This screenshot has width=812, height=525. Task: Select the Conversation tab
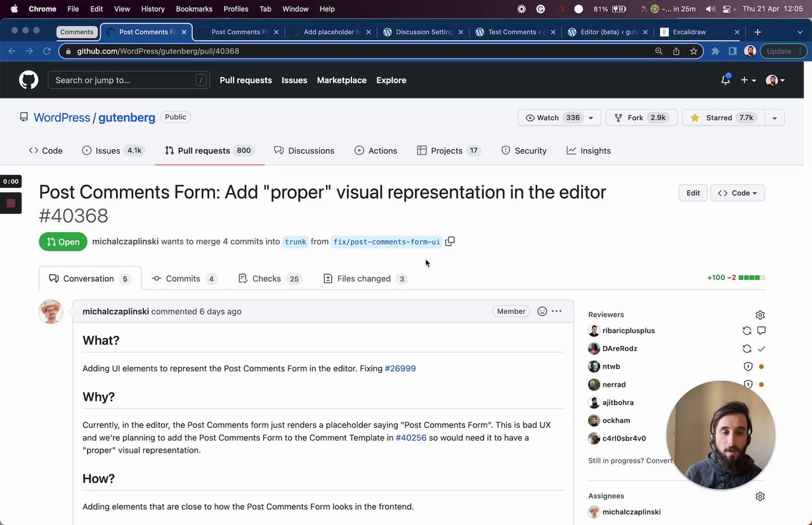tap(90, 279)
